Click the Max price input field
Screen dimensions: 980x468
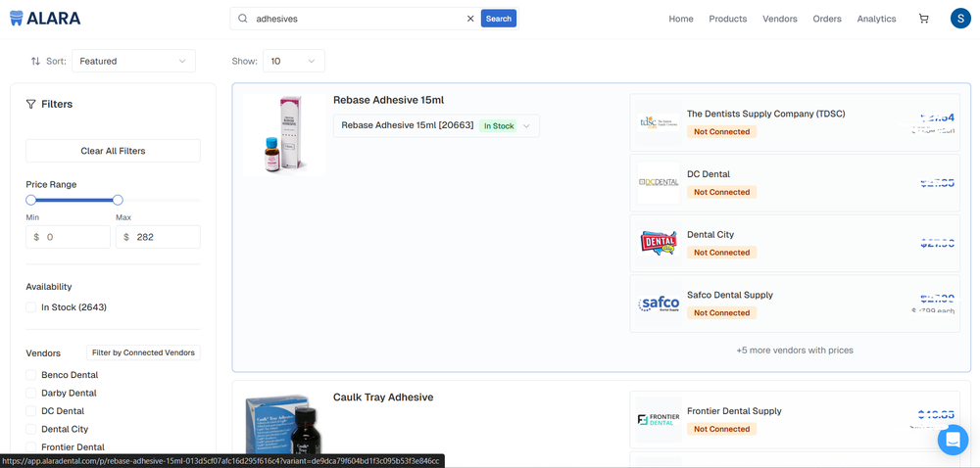(158, 237)
